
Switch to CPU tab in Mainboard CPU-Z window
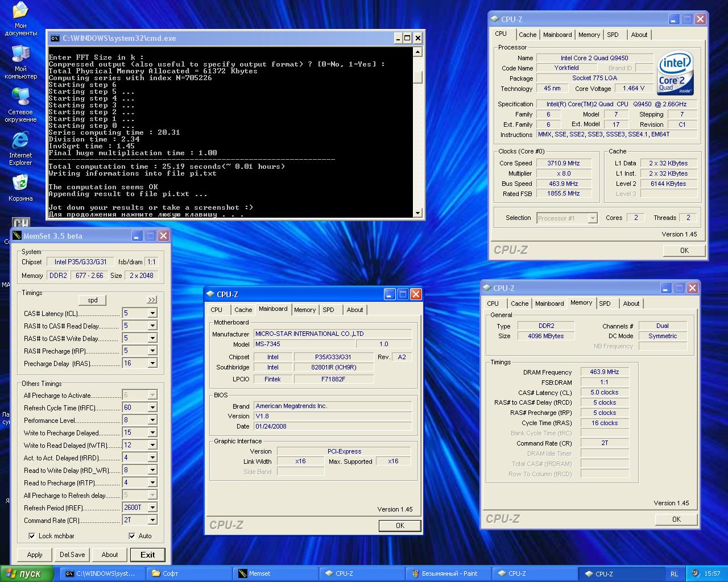coord(217,310)
